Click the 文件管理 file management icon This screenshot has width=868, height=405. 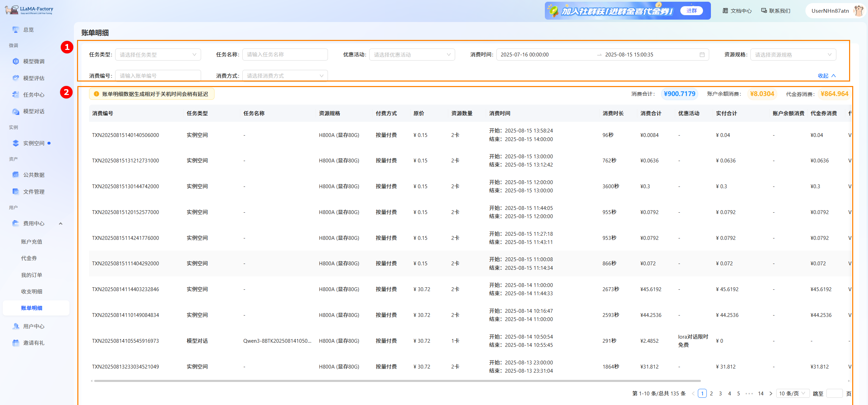[15, 192]
